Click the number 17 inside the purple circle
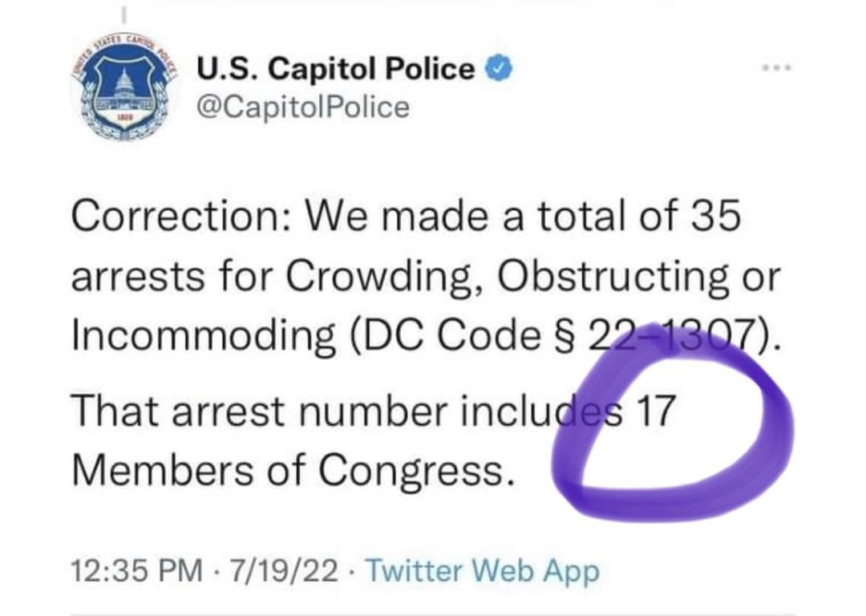The width and height of the screenshot is (866, 616). point(654,411)
